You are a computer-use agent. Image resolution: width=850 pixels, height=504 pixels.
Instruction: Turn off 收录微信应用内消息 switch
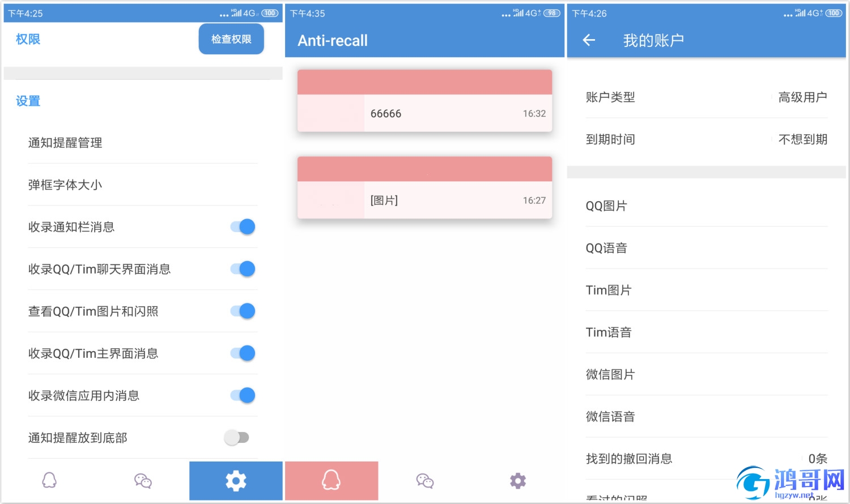click(x=243, y=395)
